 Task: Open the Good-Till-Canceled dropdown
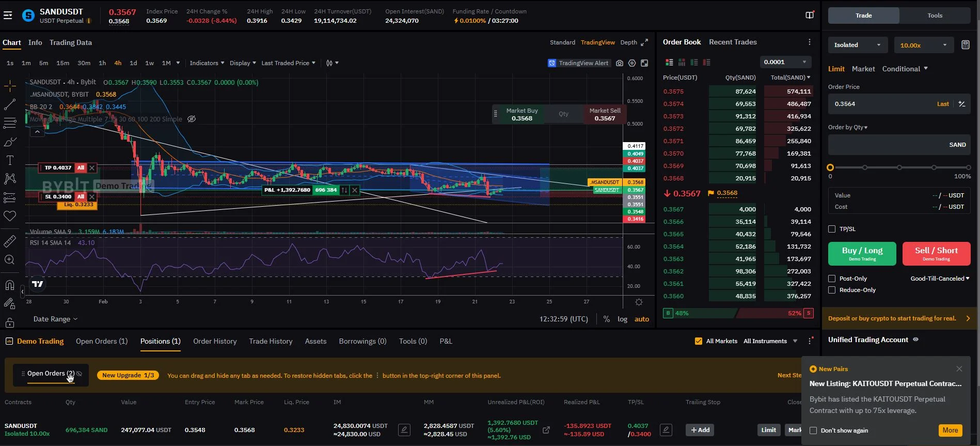pos(940,279)
